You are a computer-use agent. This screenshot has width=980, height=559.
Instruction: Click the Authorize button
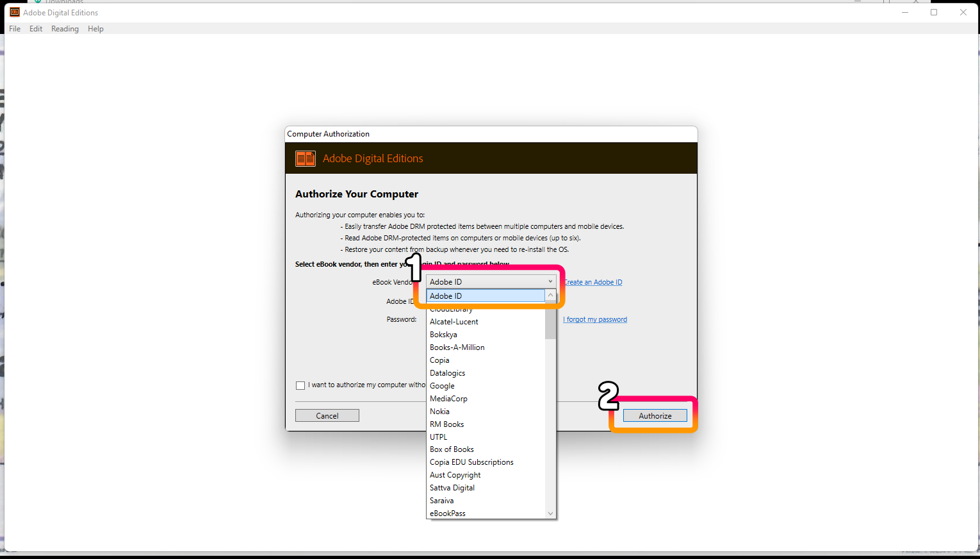655,415
